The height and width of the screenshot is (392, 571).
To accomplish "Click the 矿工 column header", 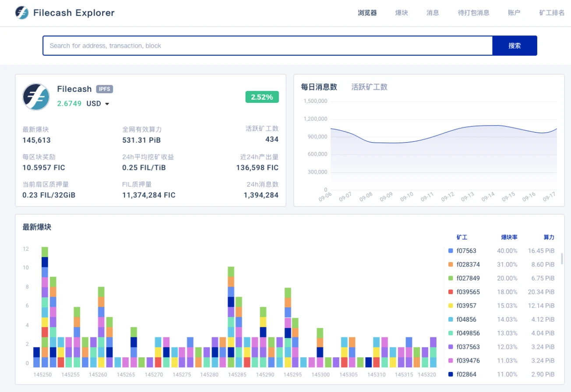I will coord(462,237).
